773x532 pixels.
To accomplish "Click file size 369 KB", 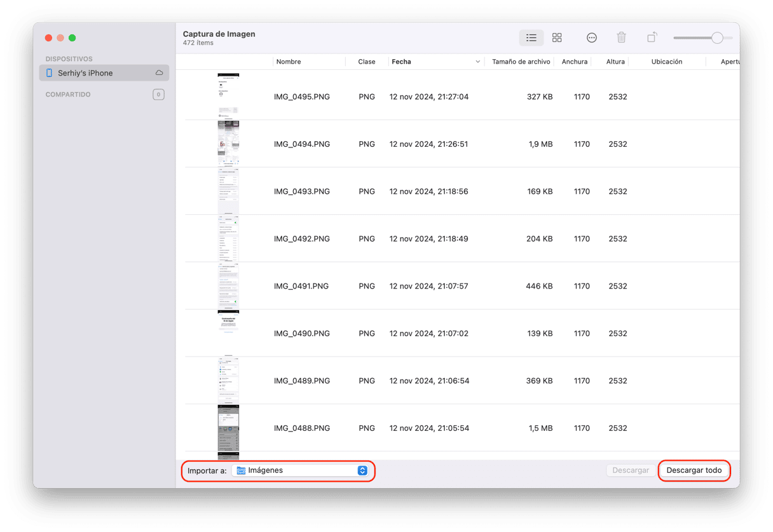I will pos(539,381).
